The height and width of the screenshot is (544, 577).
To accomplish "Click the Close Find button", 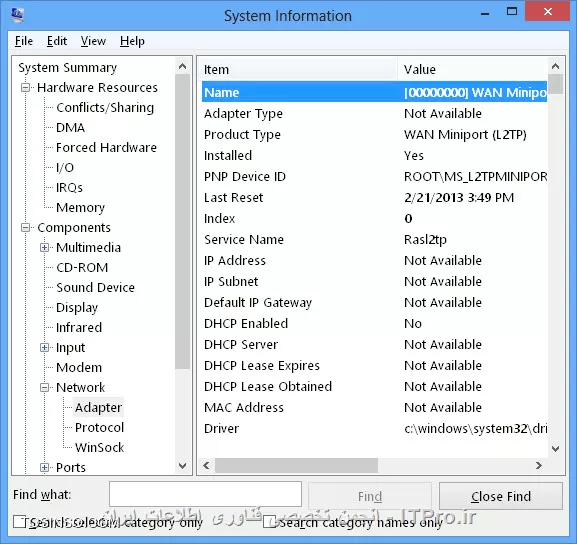I will tap(500, 496).
